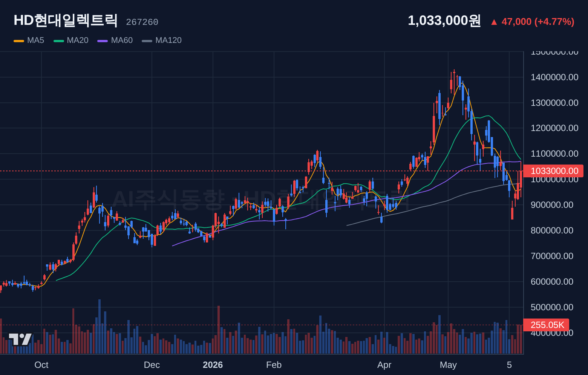Select the green MA20 legend color line
This screenshot has width=588, height=375.
tap(59, 41)
